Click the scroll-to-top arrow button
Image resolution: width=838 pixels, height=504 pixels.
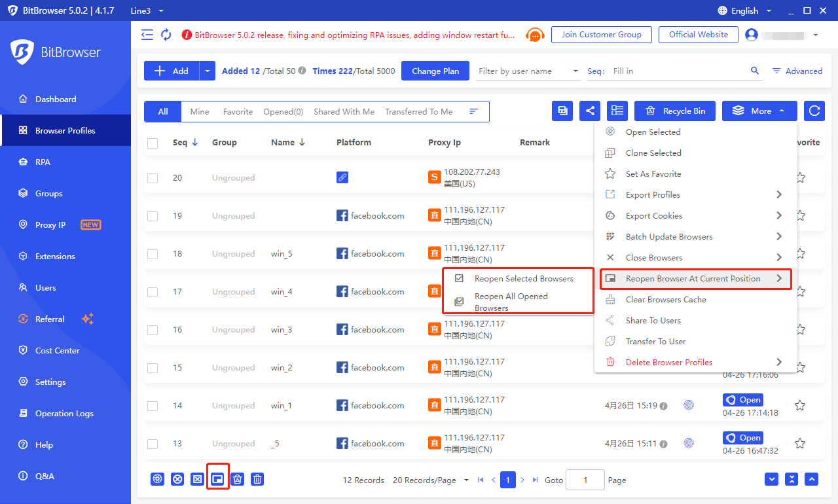click(x=812, y=480)
